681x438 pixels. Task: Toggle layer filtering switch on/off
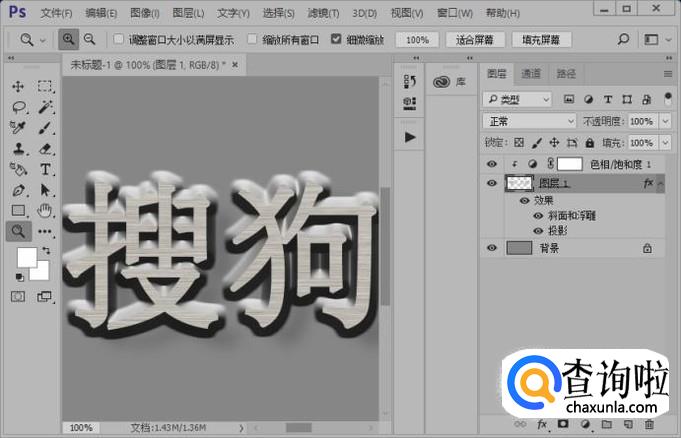point(668,98)
